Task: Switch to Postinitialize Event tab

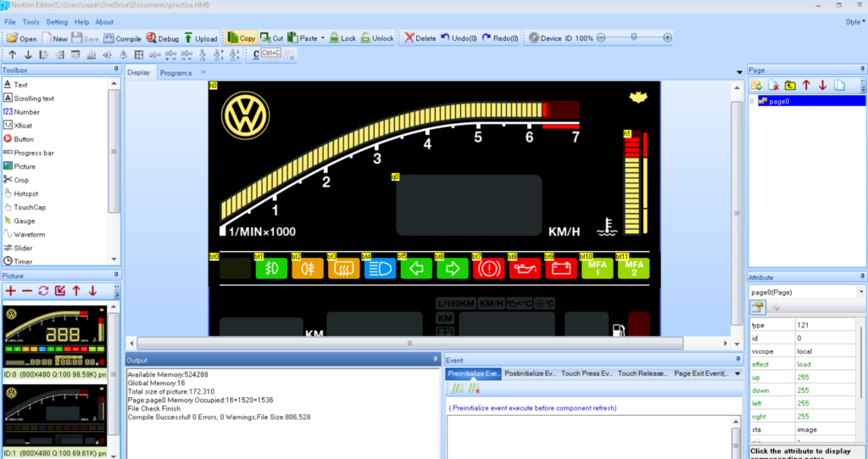Action: [530, 373]
